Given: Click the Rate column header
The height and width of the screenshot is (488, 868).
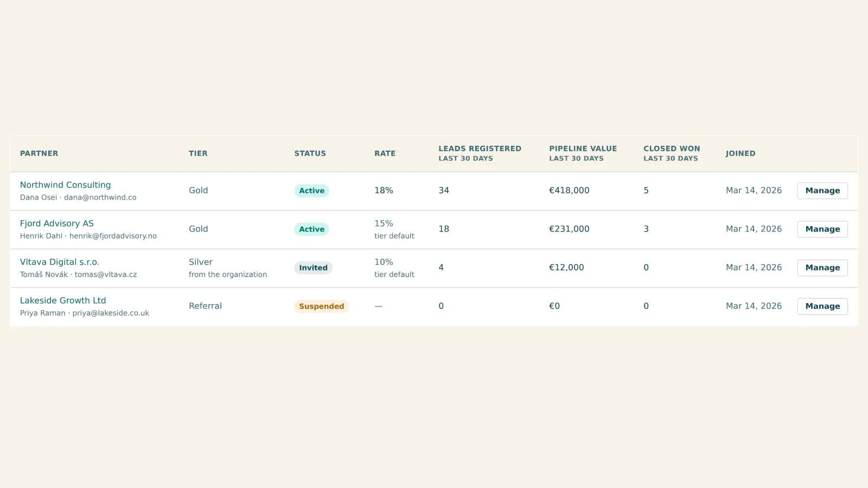Looking at the screenshot, I should point(385,153).
